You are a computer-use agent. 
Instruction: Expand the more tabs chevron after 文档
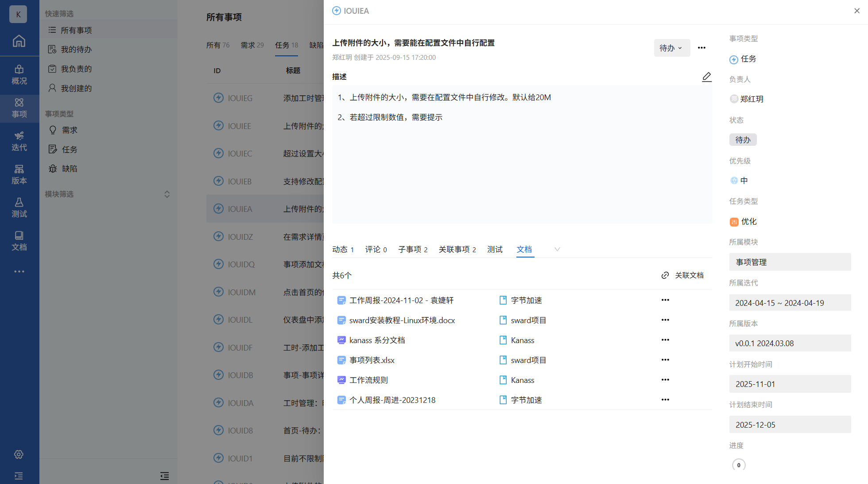click(557, 249)
